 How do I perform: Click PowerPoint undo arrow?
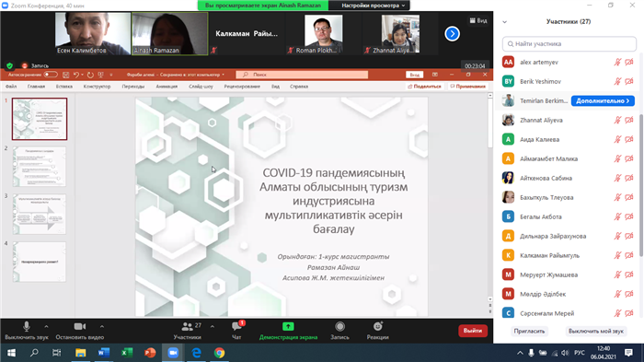[x=76, y=75]
